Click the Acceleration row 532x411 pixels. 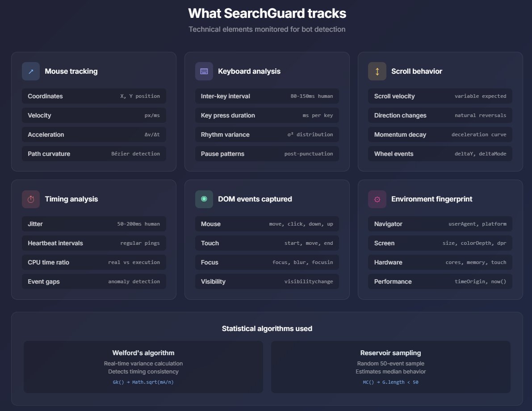94,135
